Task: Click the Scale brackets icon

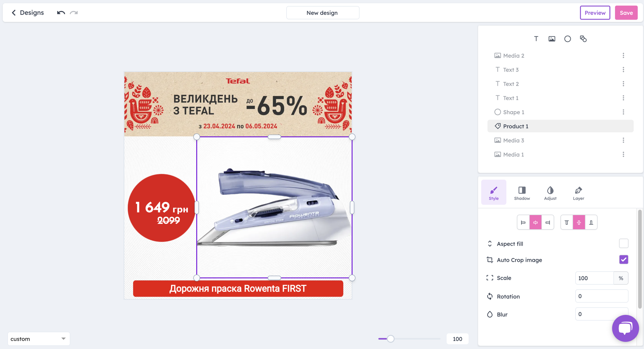Action: point(490,278)
